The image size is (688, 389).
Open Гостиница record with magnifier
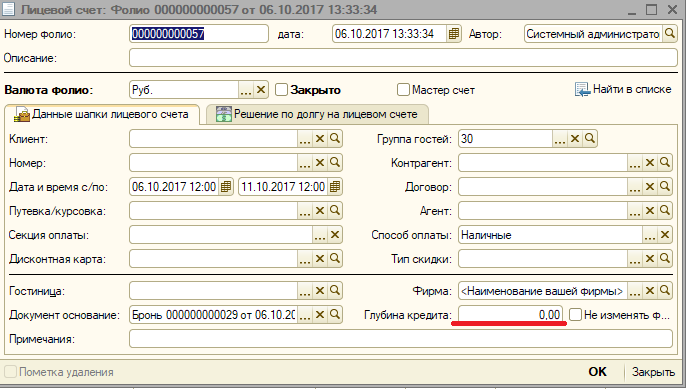tap(335, 291)
